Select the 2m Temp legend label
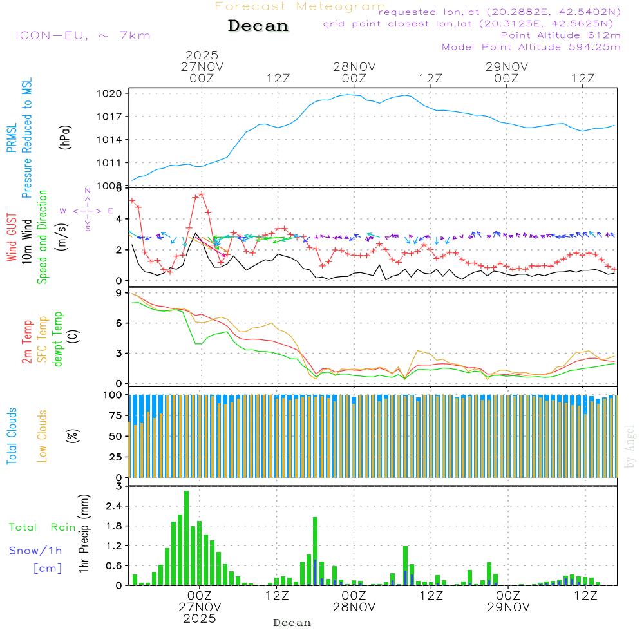The height and width of the screenshot is (644, 644). click(x=27, y=341)
